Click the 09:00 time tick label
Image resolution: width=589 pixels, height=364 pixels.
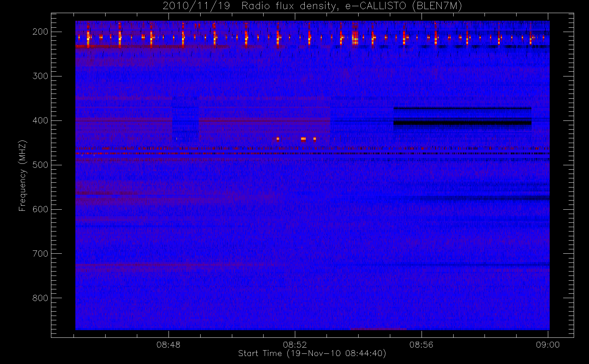[548, 345]
